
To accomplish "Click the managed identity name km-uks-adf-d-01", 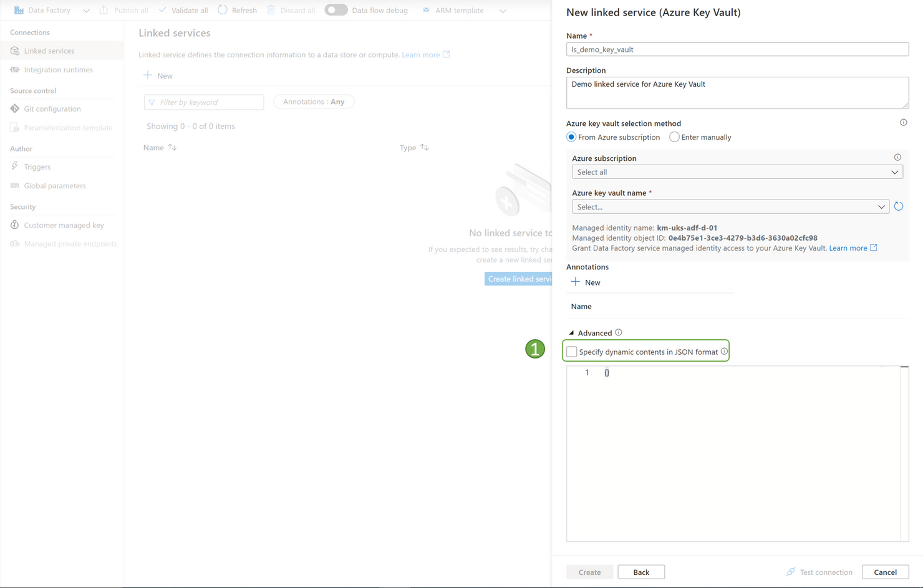I will click(687, 228).
